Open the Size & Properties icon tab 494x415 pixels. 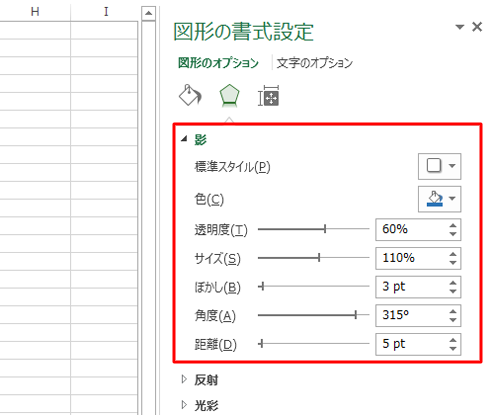coord(269,96)
